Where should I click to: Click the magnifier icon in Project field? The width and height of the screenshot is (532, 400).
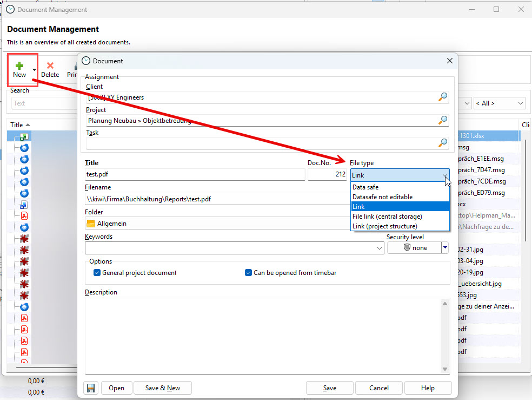pos(443,120)
